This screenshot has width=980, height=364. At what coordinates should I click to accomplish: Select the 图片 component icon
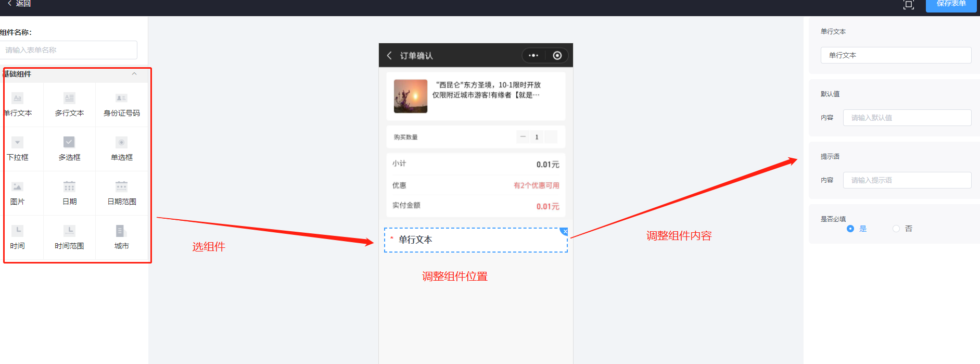coord(18,186)
